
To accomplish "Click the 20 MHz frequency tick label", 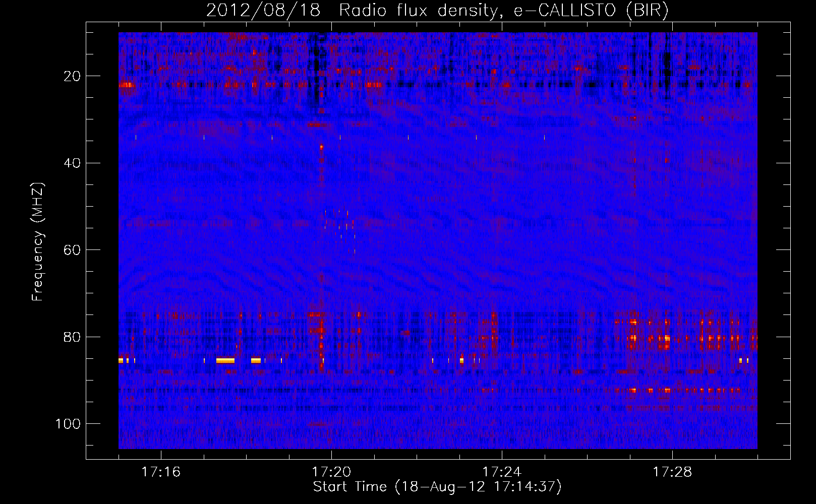I will tap(73, 76).
